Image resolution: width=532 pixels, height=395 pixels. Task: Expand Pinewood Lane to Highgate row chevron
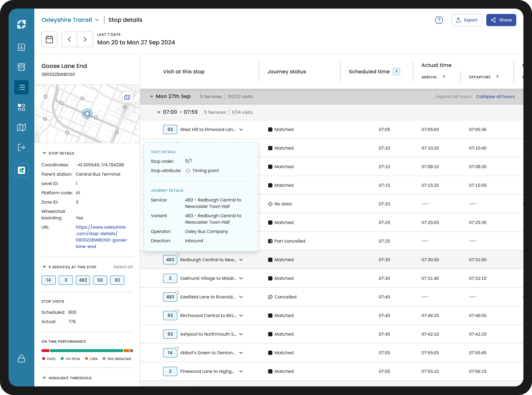click(x=241, y=371)
